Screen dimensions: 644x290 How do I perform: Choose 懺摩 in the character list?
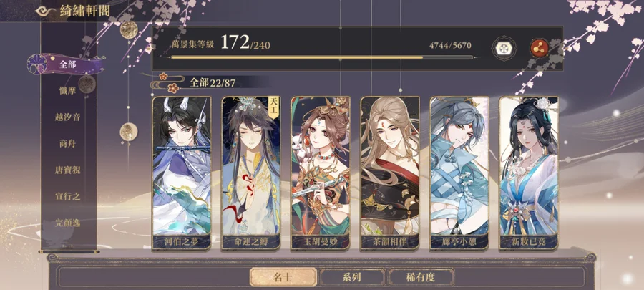coord(67,91)
